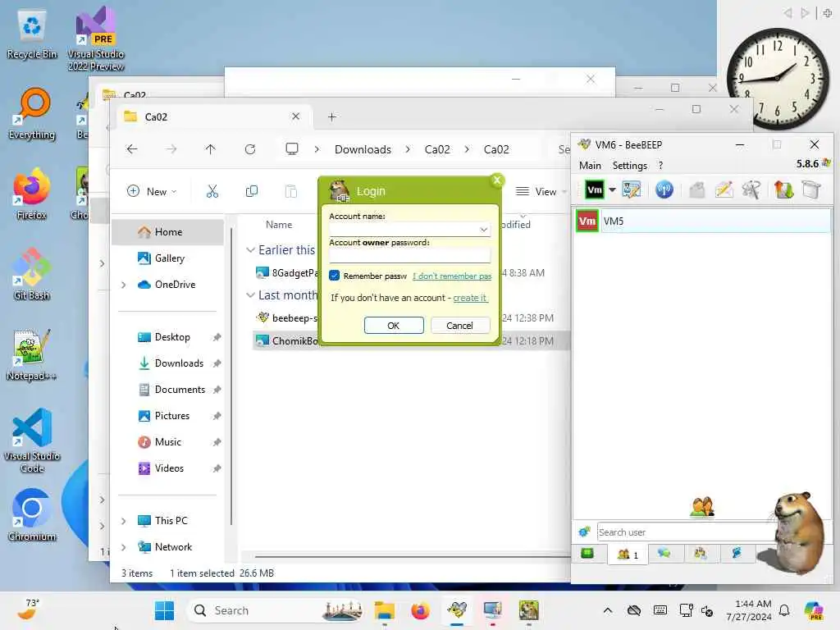Screen dimensions: 840x630
Task: Click the Cut scissors icon in File Explorer
Action: point(212,191)
